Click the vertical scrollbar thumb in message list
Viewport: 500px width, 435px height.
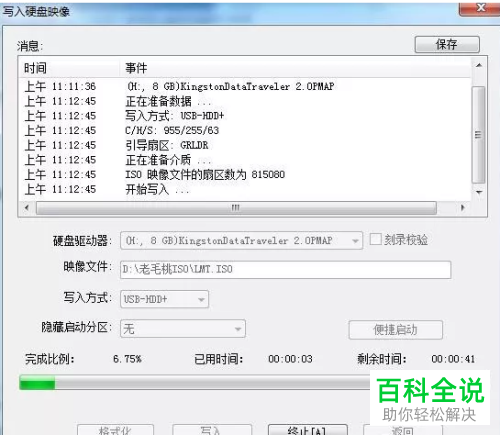(x=478, y=135)
